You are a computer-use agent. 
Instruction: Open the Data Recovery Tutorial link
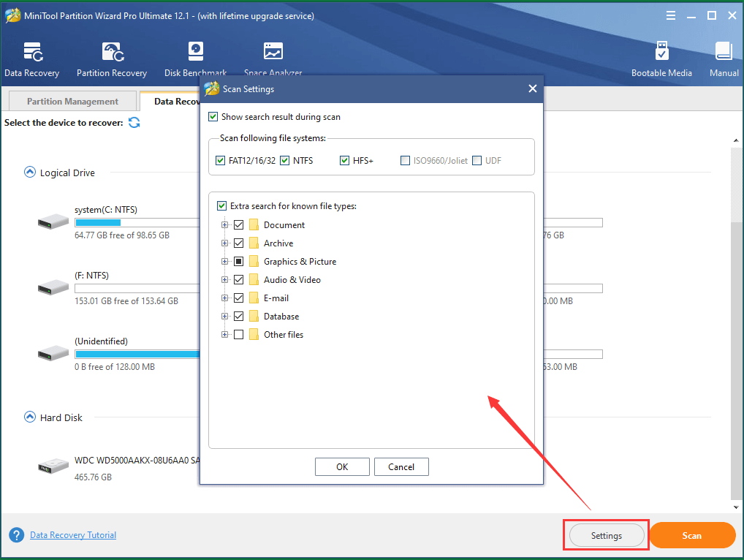pos(73,535)
